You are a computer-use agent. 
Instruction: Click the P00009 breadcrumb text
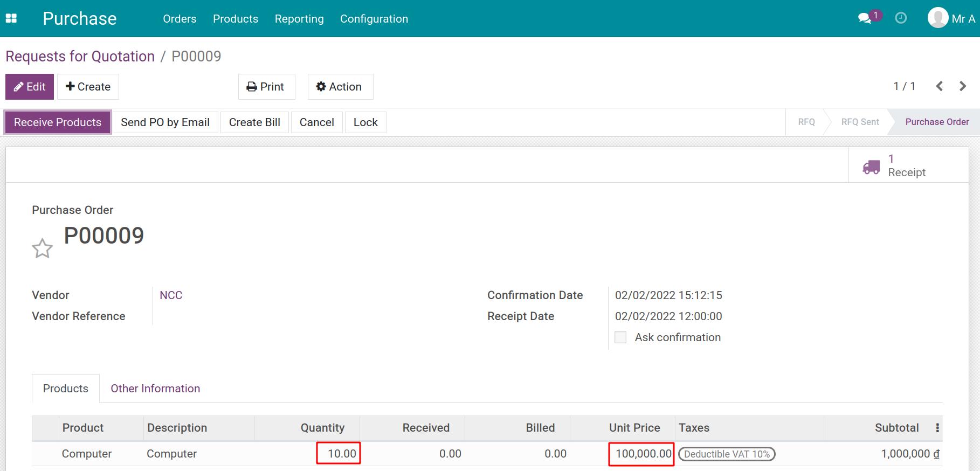coord(196,56)
